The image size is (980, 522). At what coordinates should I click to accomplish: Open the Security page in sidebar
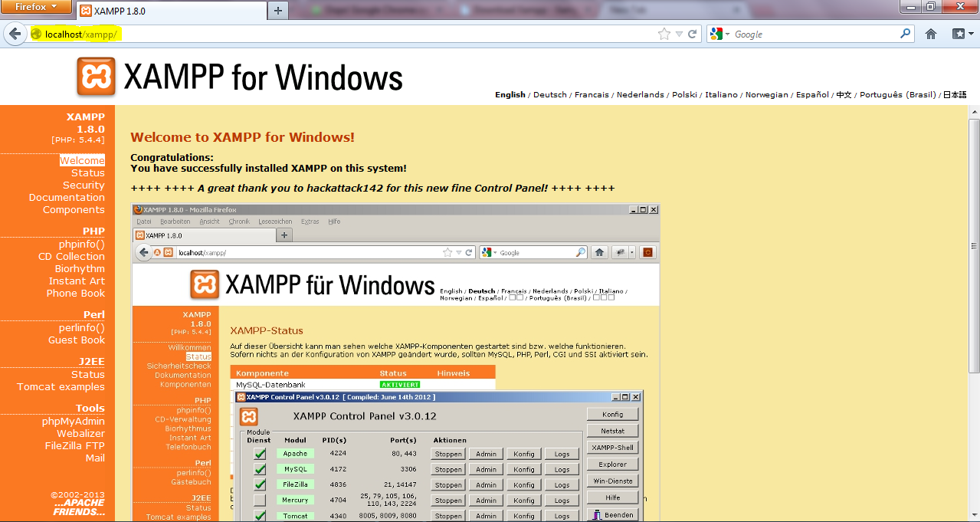click(x=84, y=185)
